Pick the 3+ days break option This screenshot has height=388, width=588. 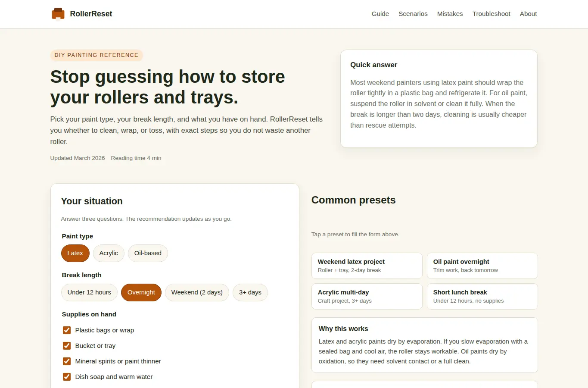coord(250,292)
